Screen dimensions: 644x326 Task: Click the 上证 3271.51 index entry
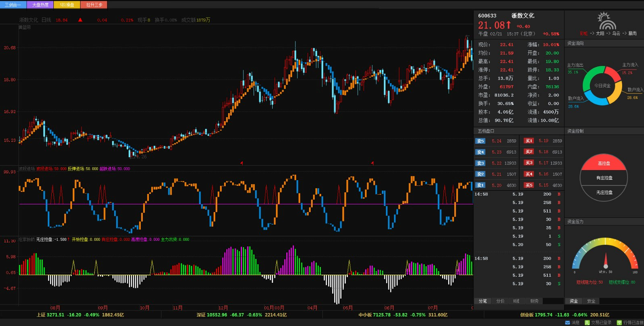click(80, 315)
